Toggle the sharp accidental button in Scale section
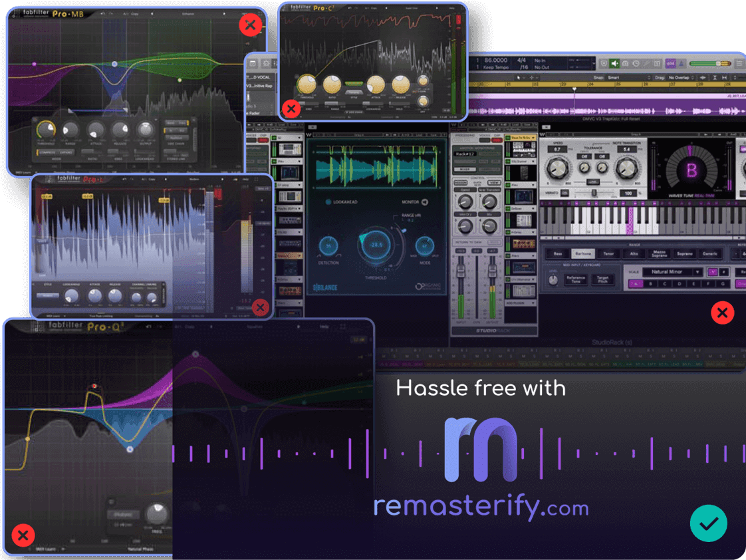This screenshot has width=746, height=560. point(723,272)
